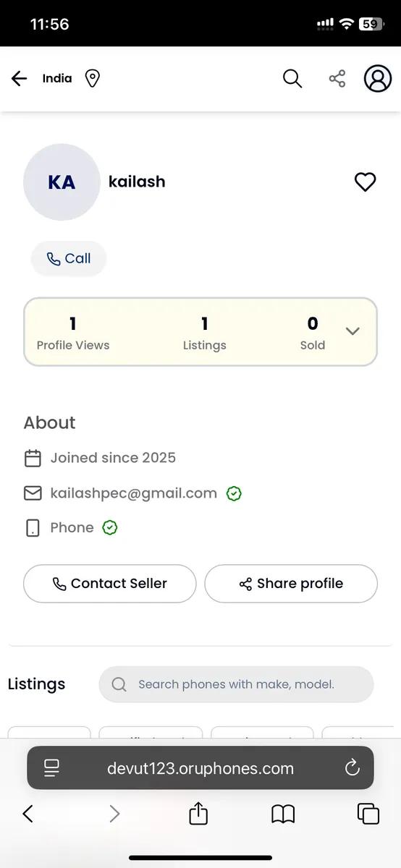
Task: Tap Contact Seller button
Action: point(110,584)
